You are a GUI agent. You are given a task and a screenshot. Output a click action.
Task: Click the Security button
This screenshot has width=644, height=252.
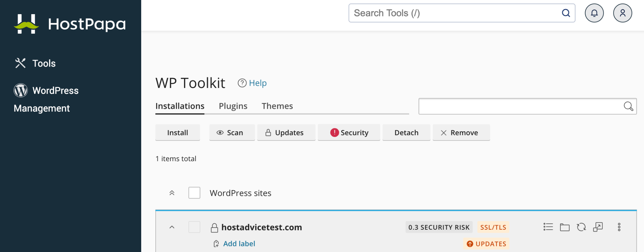pos(349,133)
